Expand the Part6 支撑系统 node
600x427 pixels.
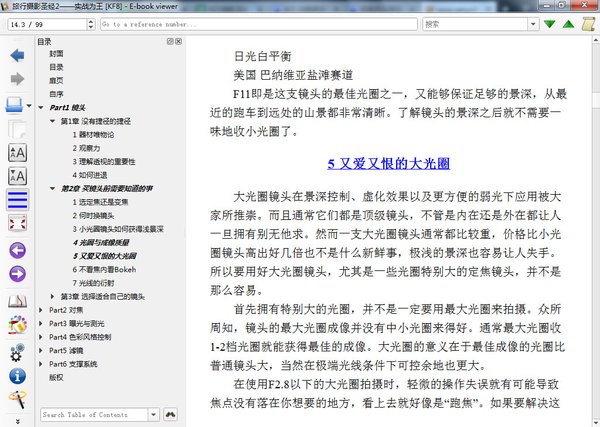pyautogui.click(x=41, y=364)
